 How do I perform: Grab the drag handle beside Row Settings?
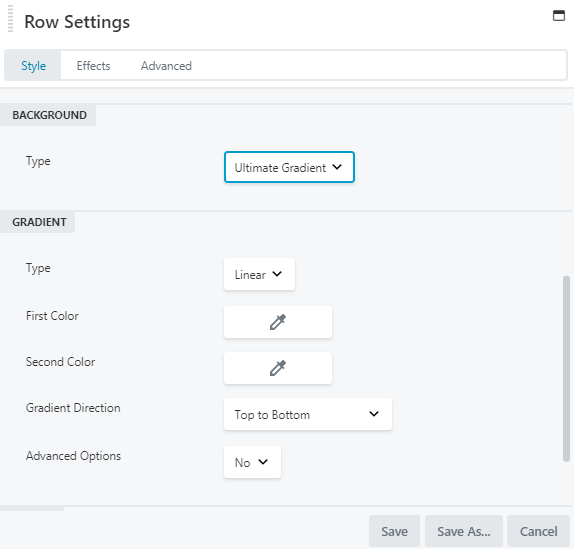[10, 19]
